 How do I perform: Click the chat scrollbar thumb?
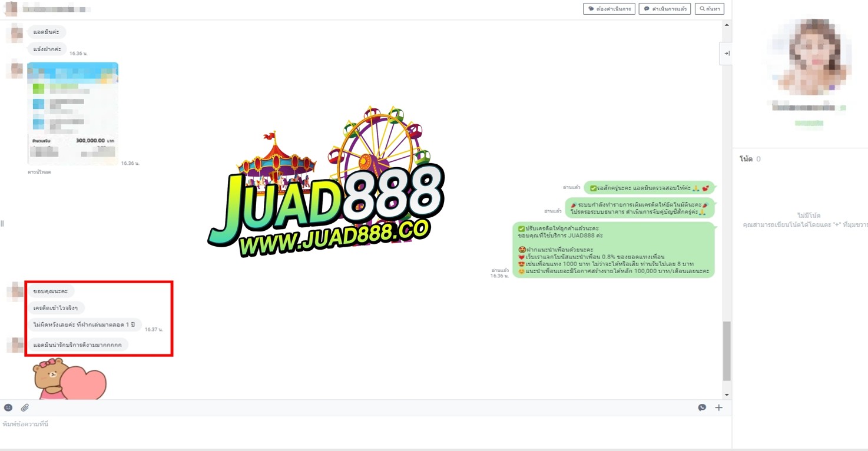[x=727, y=350]
